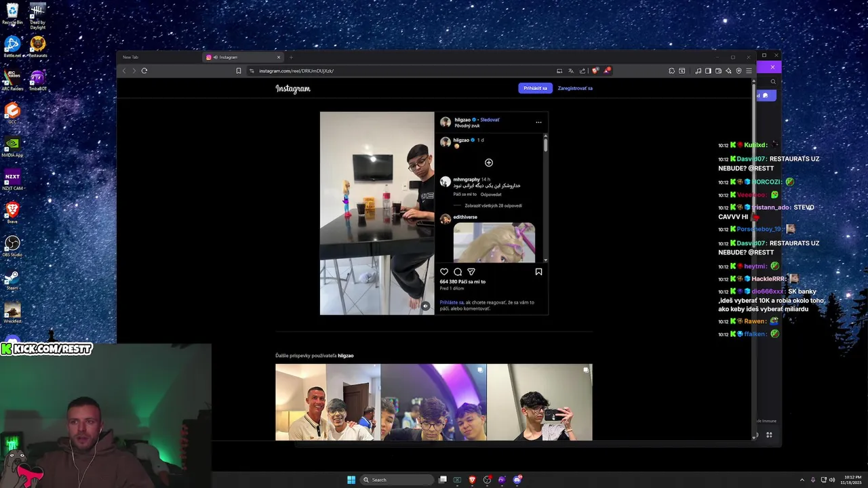Launch Battle.net from the desktop
868x488 pixels.
[12, 46]
